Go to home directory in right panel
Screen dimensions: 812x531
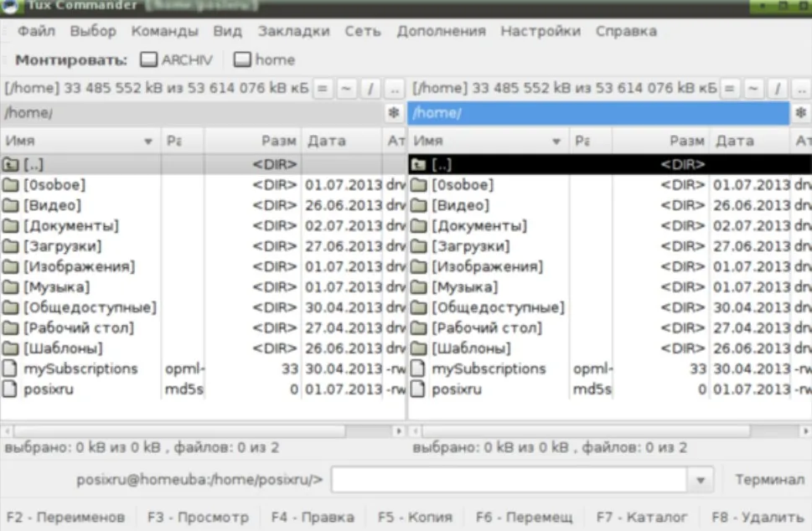click(753, 89)
